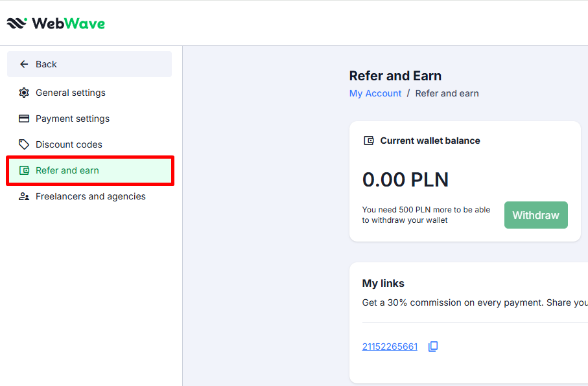
Task: Copy the referral link with the copy icon
Action: click(x=433, y=346)
